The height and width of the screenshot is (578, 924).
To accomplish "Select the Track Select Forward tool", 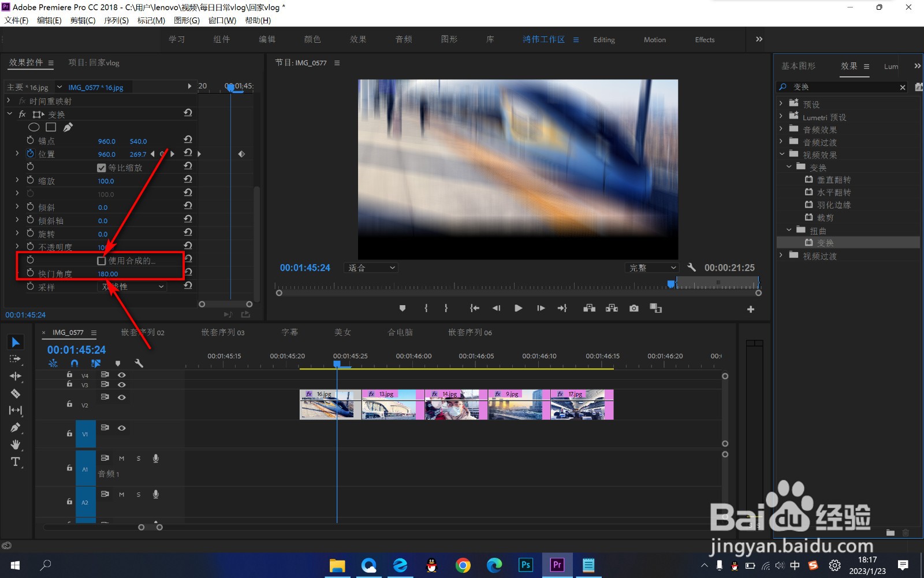I will 16,359.
